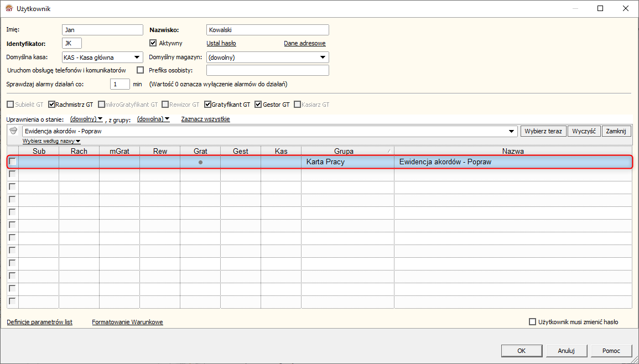The height and width of the screenshot is (364, 639).
Task: Click the gray dot in the Grat column
Action: (x=200, y=162)
